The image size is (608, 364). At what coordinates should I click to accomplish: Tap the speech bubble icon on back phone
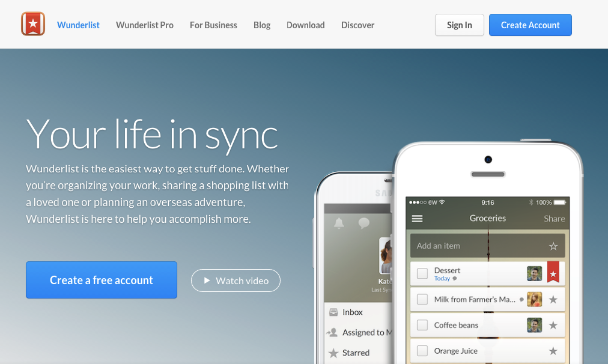click(x=363, y=223)
